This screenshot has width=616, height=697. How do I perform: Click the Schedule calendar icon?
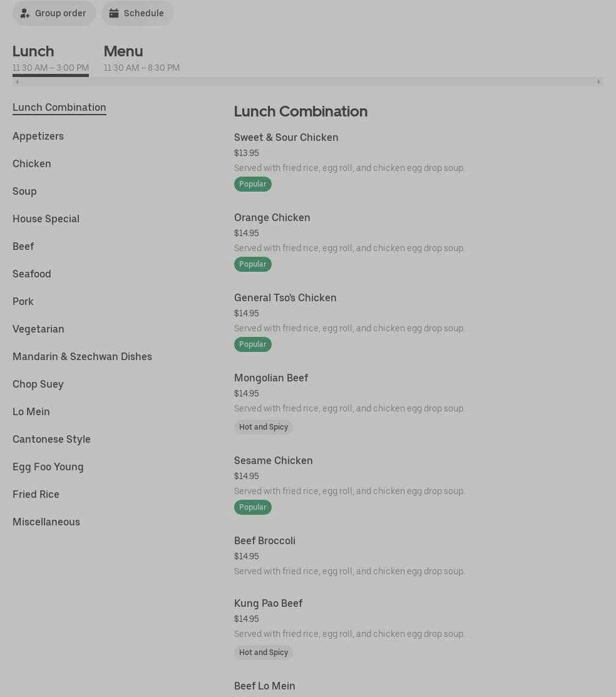click(x=114, y=13)
